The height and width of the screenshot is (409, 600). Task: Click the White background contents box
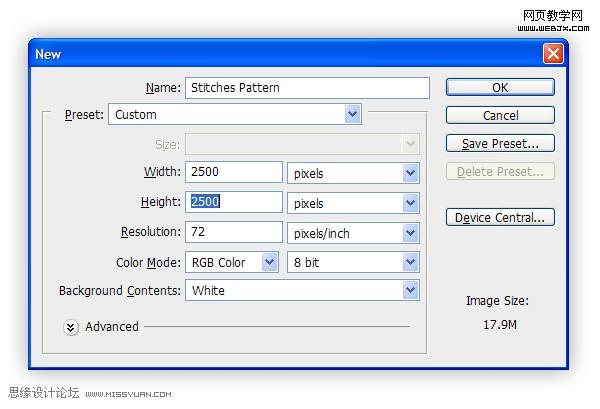point(302,290)
